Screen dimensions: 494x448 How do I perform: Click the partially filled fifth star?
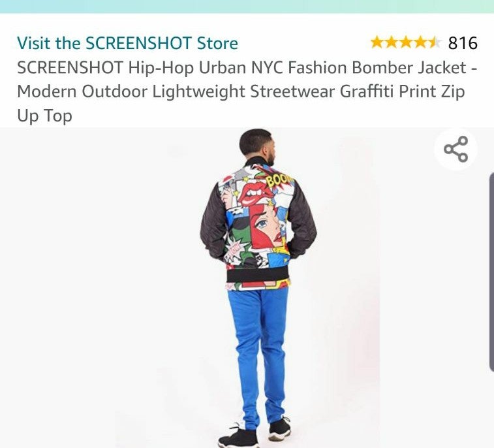[x=435, y=42]
